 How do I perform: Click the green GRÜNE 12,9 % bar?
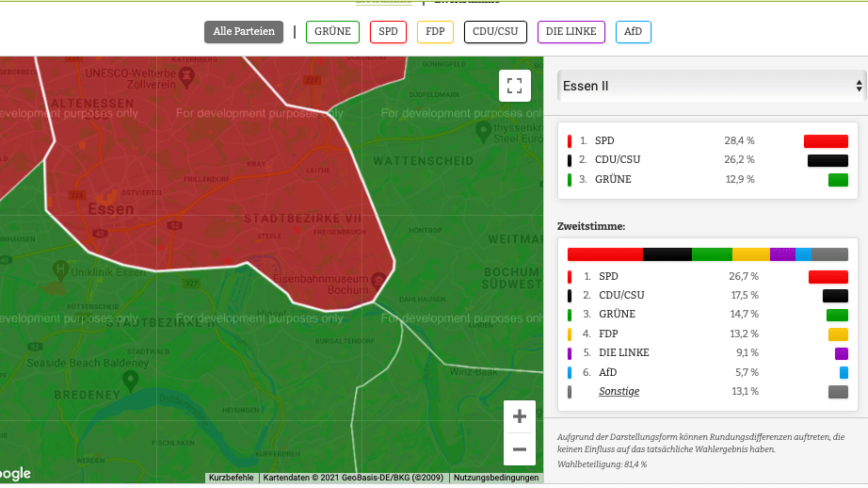tap(838, 180)
